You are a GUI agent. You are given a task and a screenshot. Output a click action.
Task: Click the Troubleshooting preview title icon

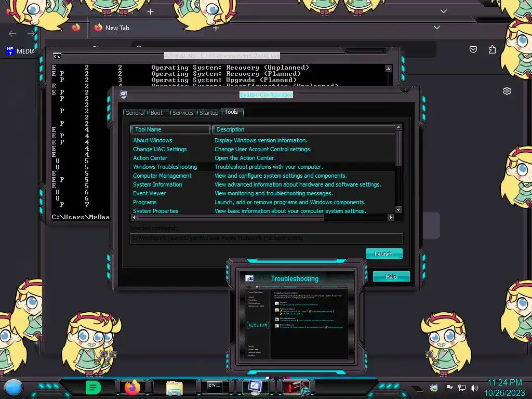(x=249, y=278)
